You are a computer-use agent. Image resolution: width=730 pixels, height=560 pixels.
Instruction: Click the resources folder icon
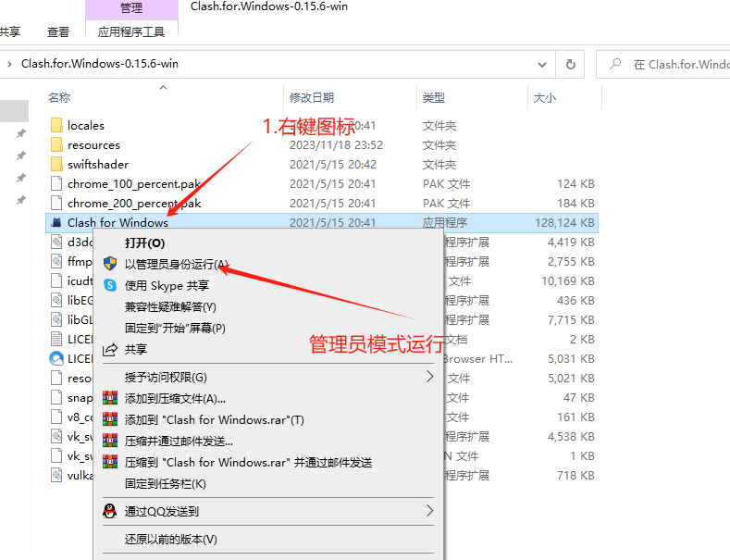(56, 144)
